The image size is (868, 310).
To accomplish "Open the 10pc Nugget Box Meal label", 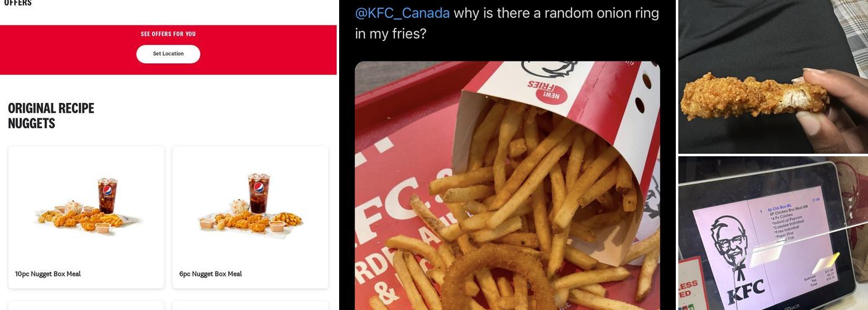I will [48, 274].
